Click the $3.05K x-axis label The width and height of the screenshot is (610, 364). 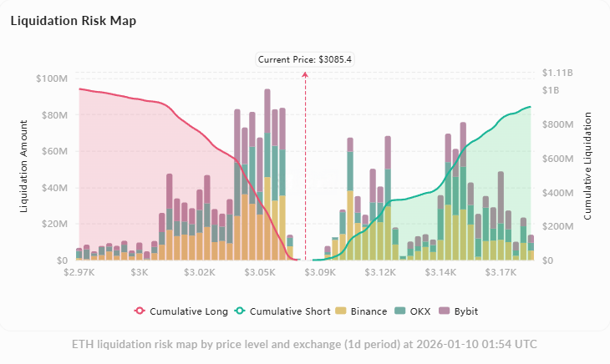(x=261, y=272)
